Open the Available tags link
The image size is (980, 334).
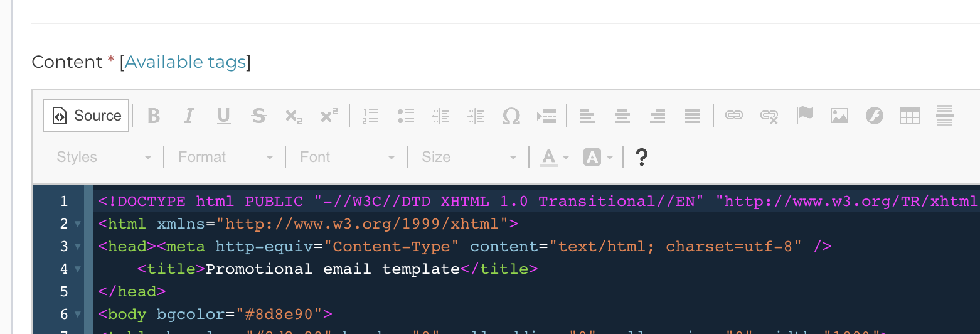coord(185,62)
